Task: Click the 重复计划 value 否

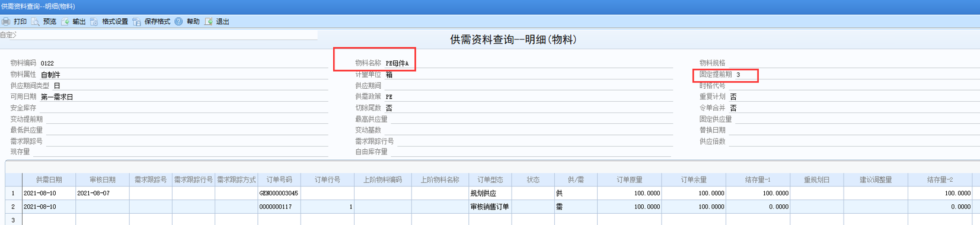Action: [x=733, y=97]
